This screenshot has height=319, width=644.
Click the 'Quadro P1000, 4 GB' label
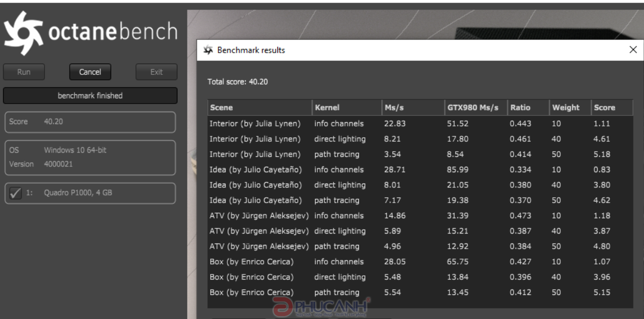coord(78,193)
